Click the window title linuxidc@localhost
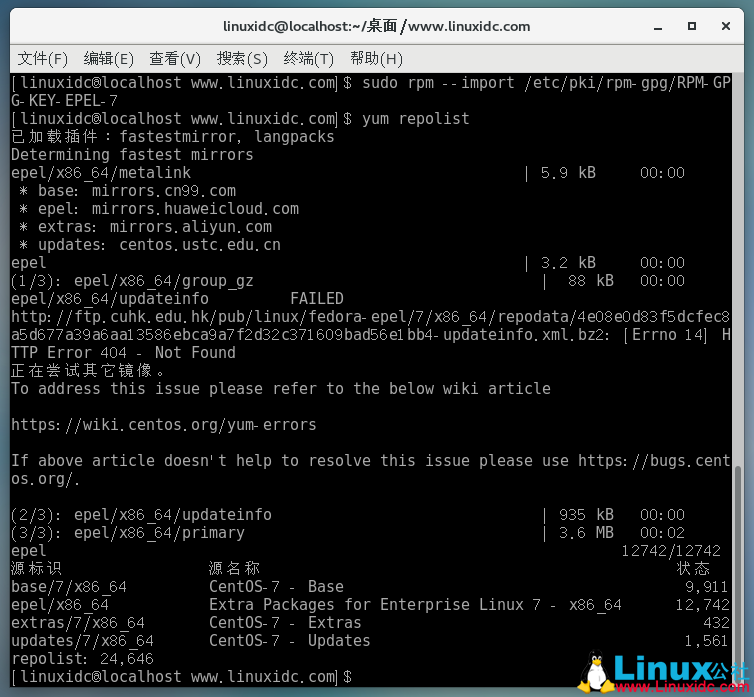 click(377, 26)
